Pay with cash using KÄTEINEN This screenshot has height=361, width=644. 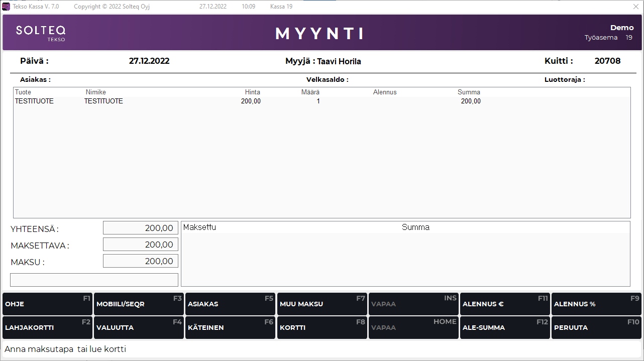[230, 328]
